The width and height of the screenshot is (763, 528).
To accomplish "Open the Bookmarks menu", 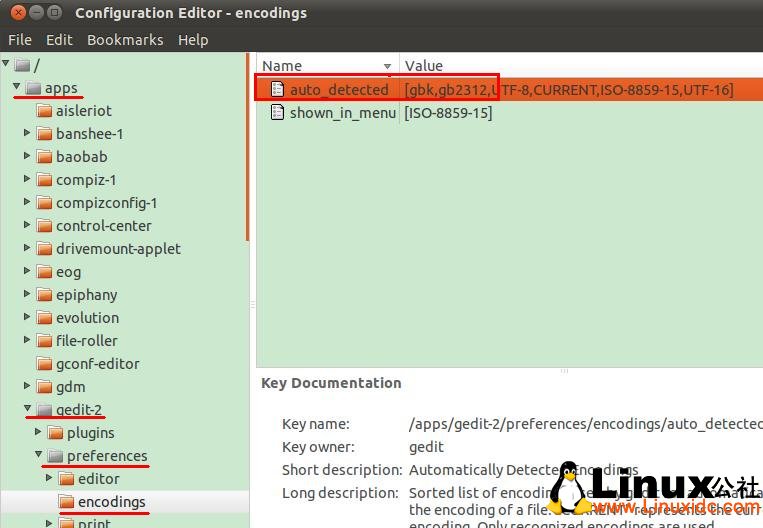I will tap(125, 39).
